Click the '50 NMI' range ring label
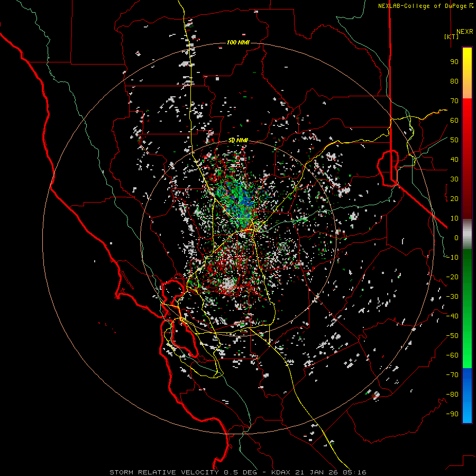The width and height of the screenshot is (476, 476). coord(238,140)
